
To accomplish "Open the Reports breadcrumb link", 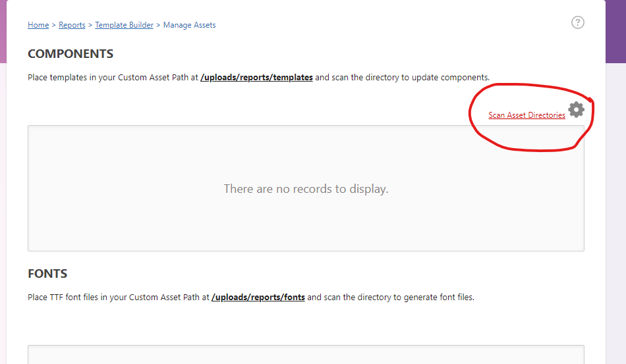I will (72, 25).
